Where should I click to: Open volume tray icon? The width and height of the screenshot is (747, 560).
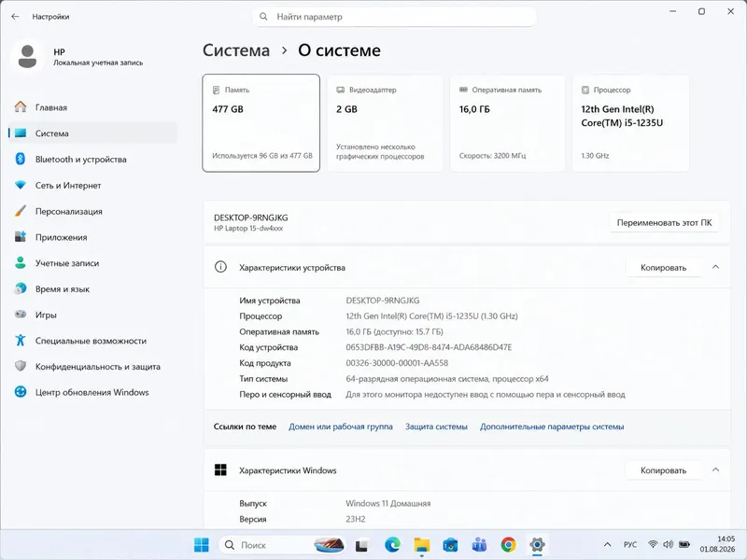coord(669,544)
